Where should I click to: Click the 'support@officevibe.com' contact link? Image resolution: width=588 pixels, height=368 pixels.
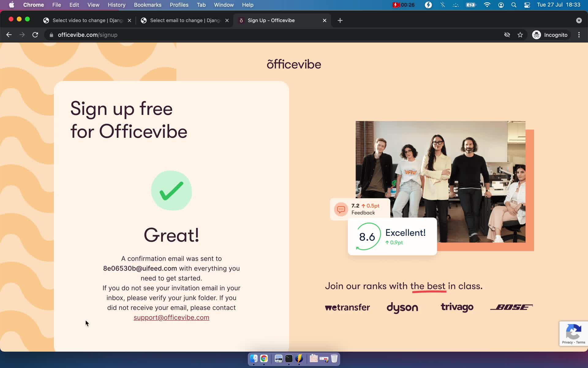[x=171, y=317]
